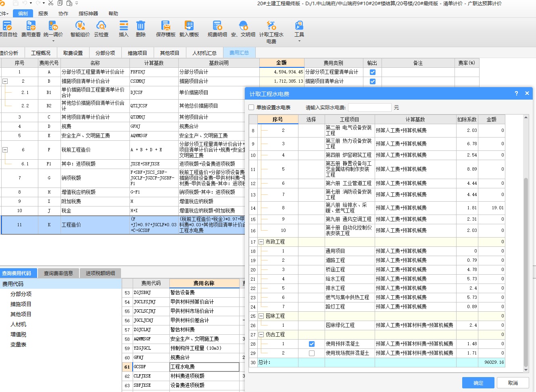Screen dimensions: 536x392
Task: Open the 费用查看 fee viewer
Action: pyautogui.click(x=31, y=29)
